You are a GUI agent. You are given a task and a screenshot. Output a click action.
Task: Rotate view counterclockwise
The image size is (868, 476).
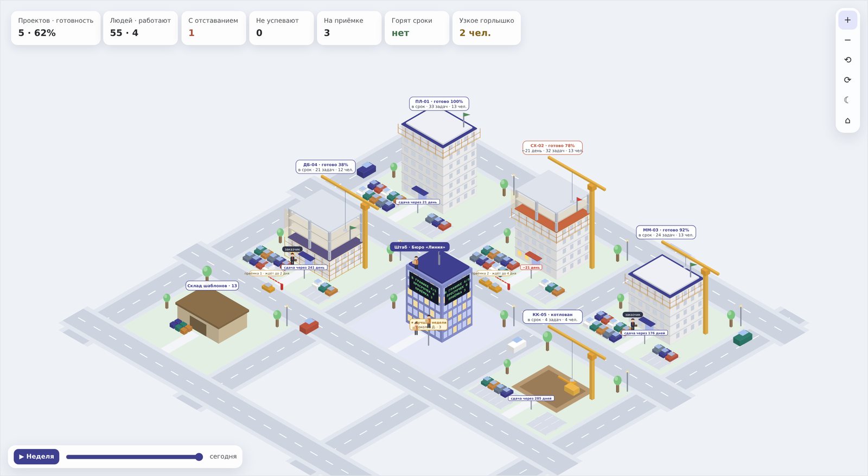(847, 60)
